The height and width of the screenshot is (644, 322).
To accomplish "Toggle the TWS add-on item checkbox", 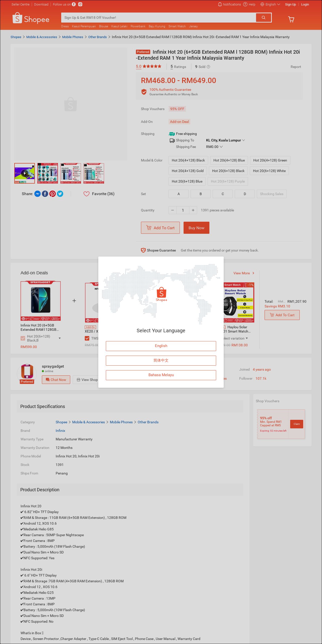I will tap(87, 338).
